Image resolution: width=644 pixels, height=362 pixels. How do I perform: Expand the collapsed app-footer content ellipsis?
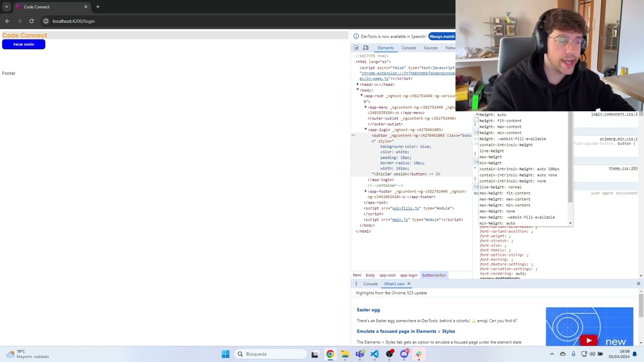pyautogui.click(x=405, y=197)
